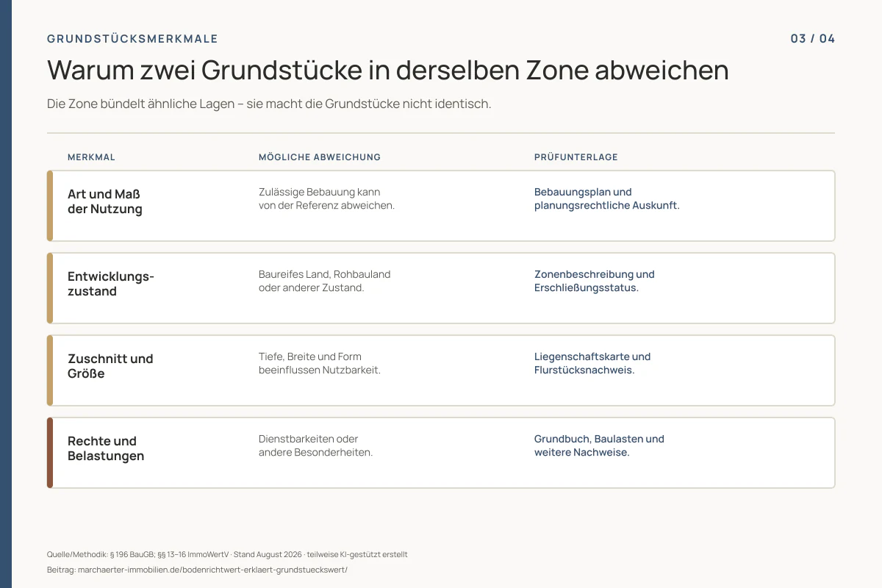
Task: Select the 'Art und Maß der Nutzung' row title
Action: coord(105,201)
